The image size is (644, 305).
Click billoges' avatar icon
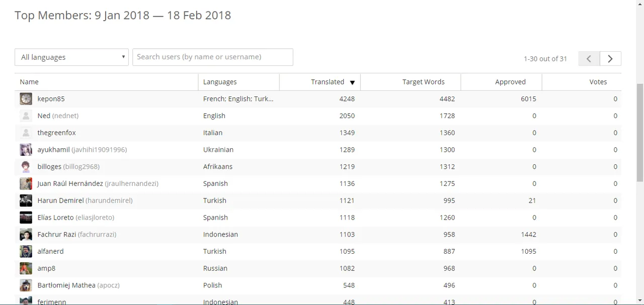(x=26, y=167)
